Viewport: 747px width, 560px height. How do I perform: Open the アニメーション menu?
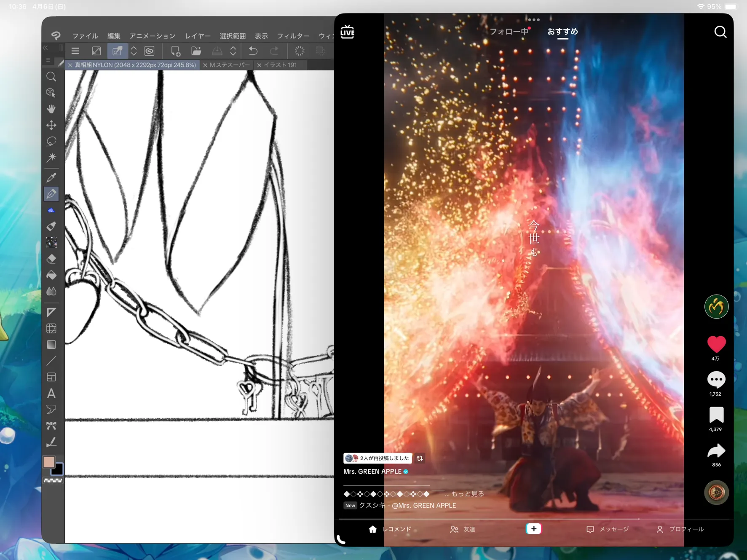[x=152, y=36]
